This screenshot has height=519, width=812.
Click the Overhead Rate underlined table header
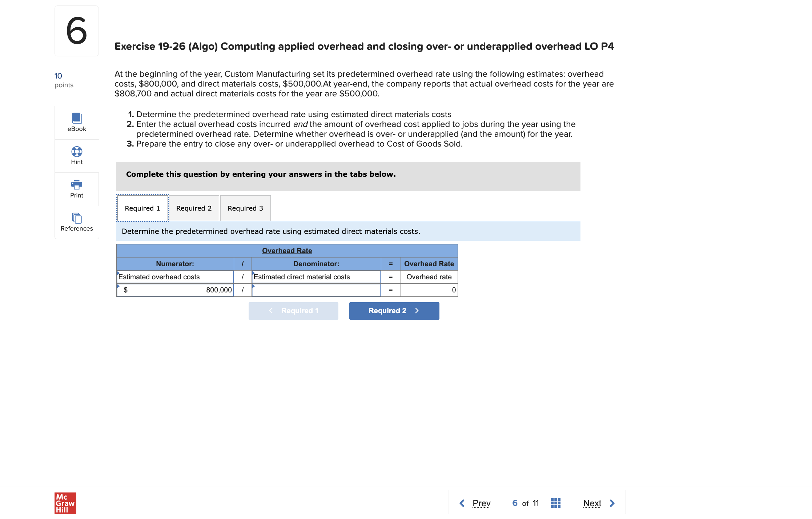(287, 251)
